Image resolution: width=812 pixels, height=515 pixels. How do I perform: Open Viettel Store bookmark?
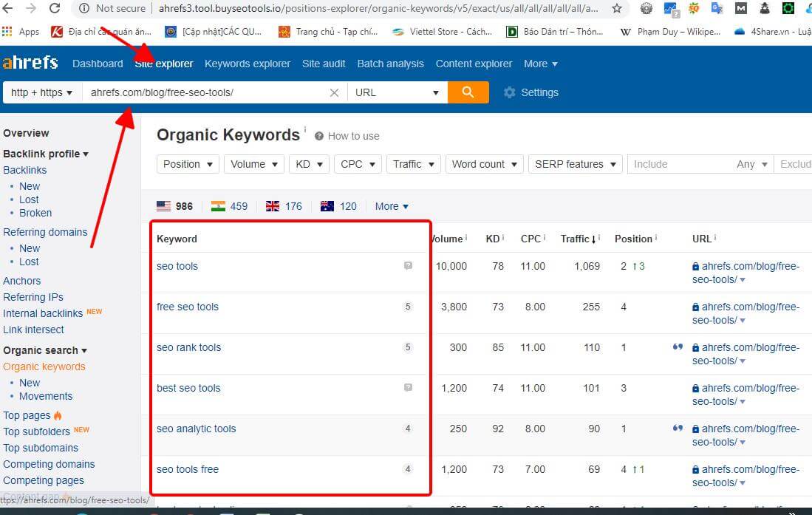click(442, 32)
